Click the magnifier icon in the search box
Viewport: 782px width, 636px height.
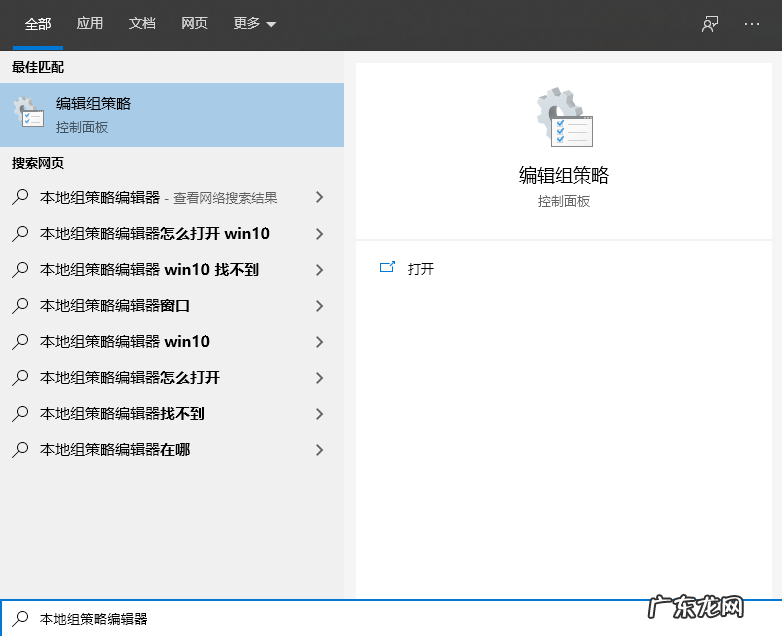pos(20,619)
